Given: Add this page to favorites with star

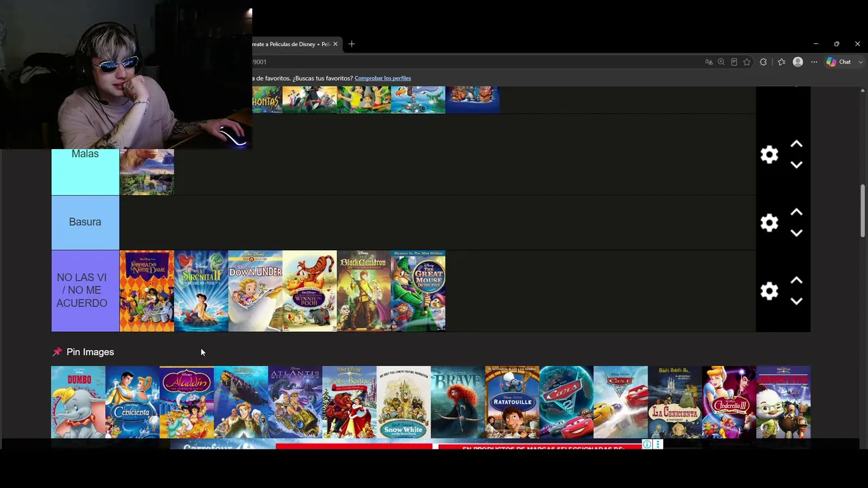Looking at the screenshot, I should pos(747,62).
